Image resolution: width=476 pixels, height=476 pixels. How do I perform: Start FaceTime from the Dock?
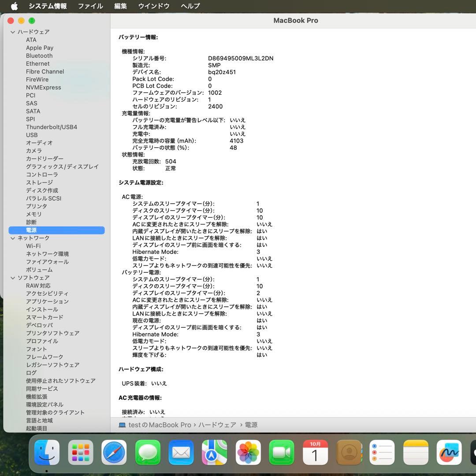(x=281, y=452)
